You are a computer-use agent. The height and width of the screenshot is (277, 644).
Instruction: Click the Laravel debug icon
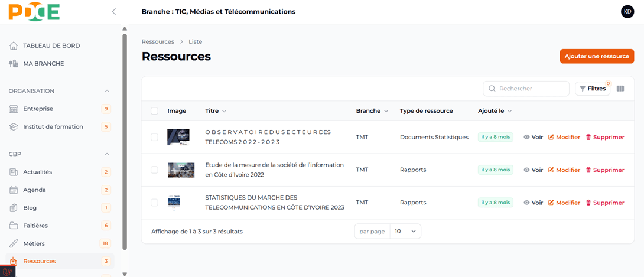pyautogui.click(x=8, y=272)
